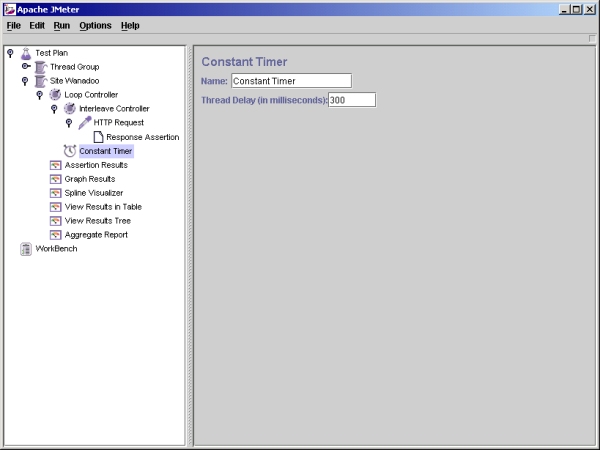Open the File menu
This screenshot has width=600, height=450.
(x=14, y=25)
